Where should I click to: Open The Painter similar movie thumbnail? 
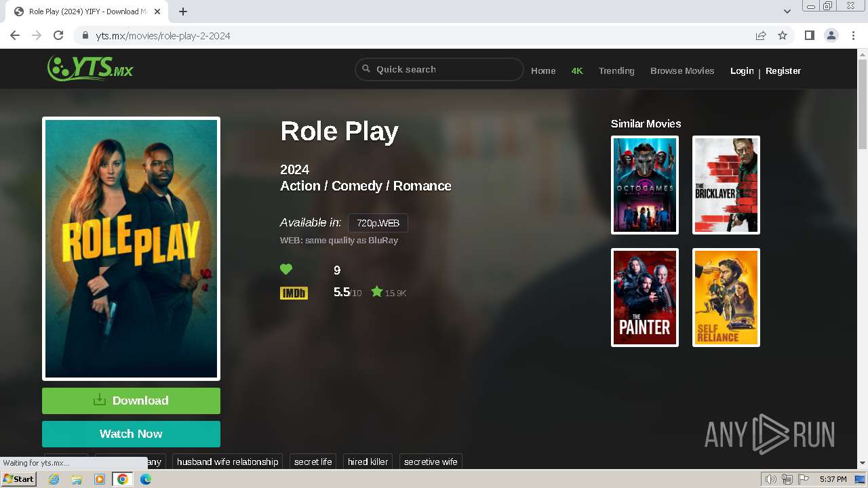(645, 298)
